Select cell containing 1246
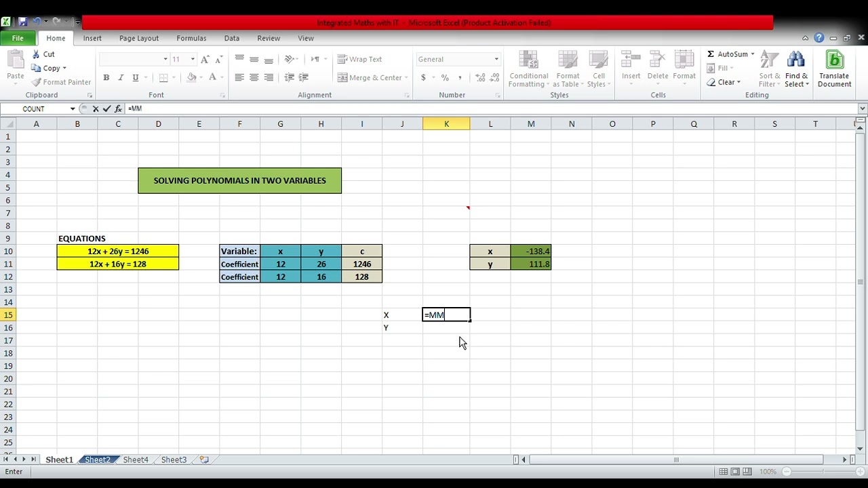Screen dimensions: 868x488 coord(361,264)
